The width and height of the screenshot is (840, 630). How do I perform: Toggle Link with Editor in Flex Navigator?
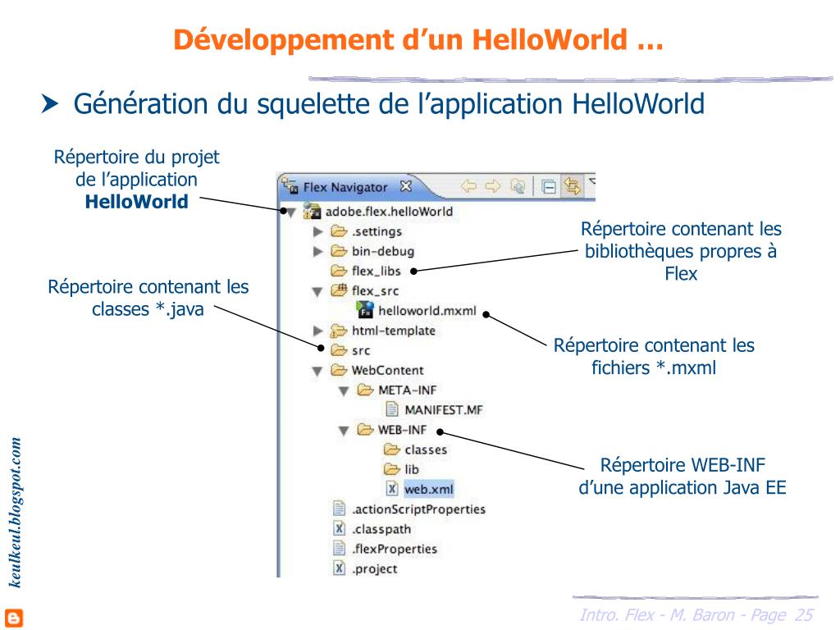[572, 186]
